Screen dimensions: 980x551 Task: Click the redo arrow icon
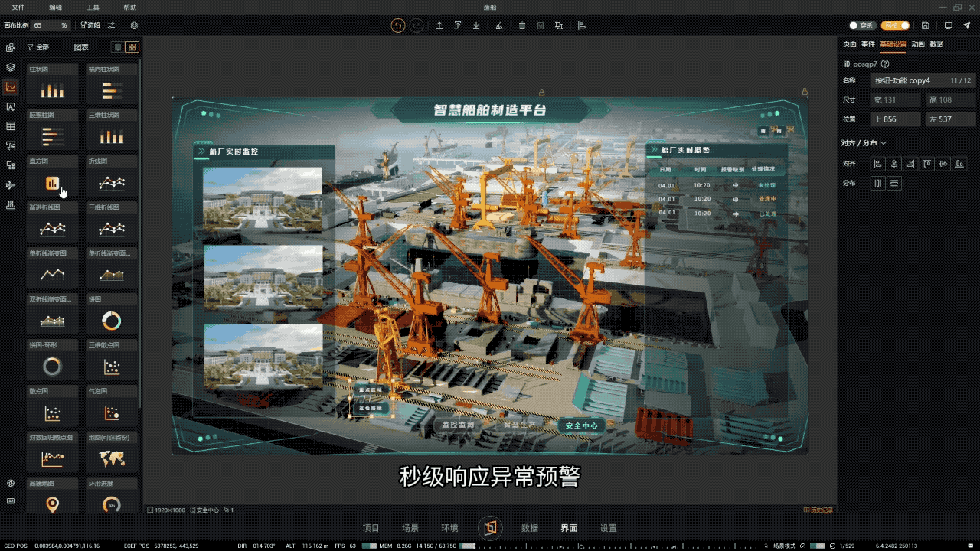(416, 25)
